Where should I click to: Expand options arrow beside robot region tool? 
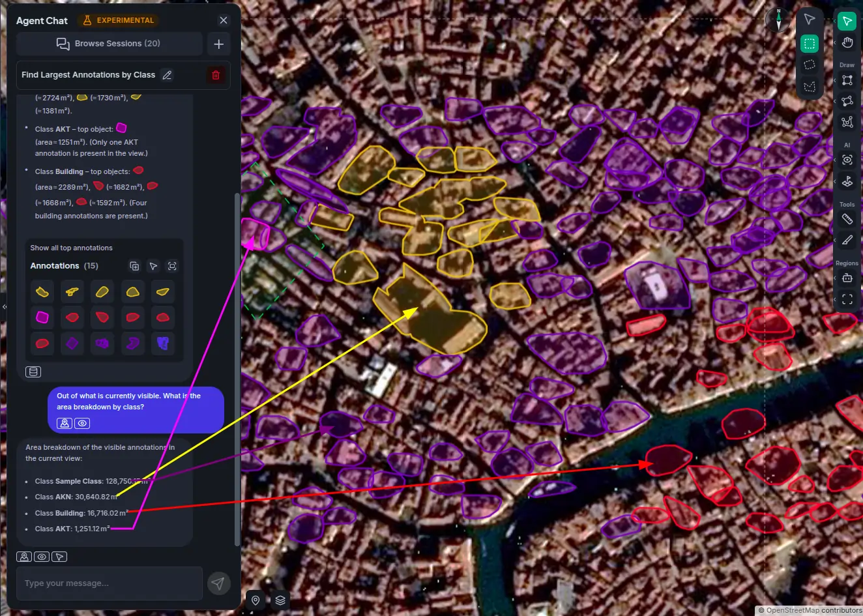coord(835,278)
